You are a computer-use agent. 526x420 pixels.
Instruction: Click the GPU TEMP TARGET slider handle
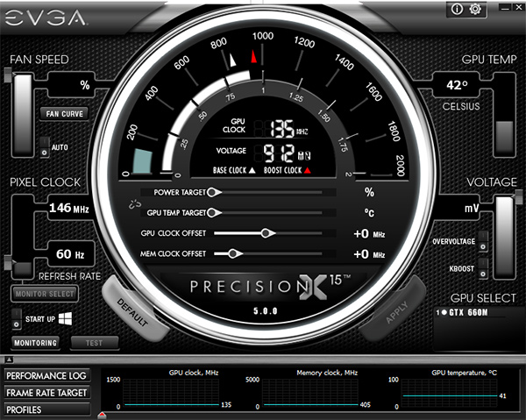point(214,212)
